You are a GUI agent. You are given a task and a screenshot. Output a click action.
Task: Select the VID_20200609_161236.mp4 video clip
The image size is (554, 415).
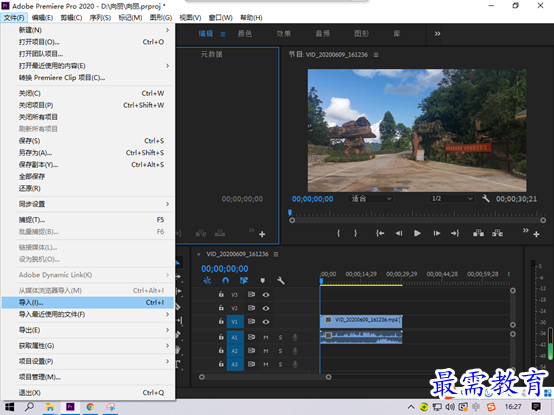point(361,321)
